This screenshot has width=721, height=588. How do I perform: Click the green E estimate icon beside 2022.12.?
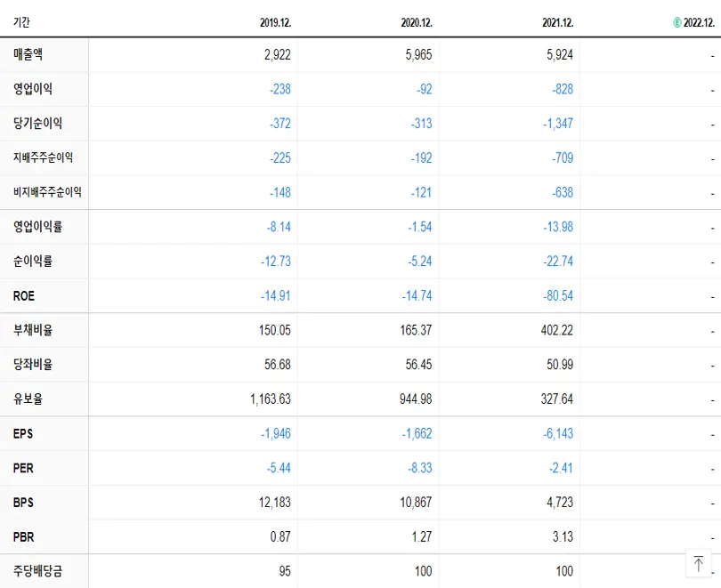pyautogui.click(x=676, y=22)
